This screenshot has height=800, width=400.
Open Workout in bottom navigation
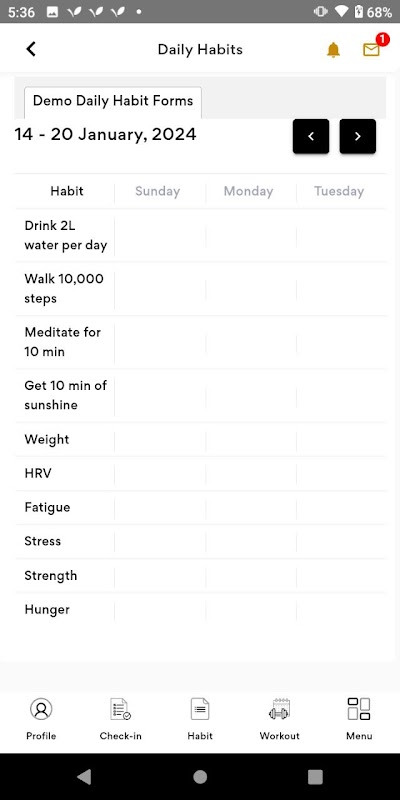click(x=280, y=719)
